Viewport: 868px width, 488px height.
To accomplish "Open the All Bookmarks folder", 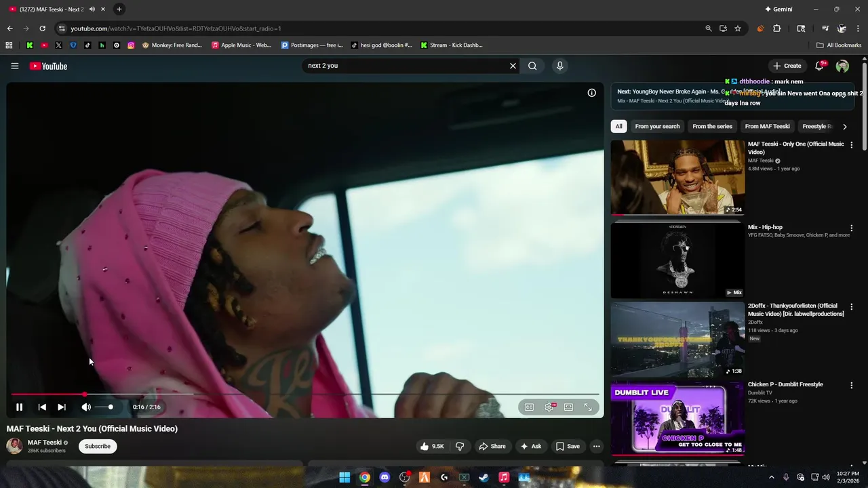I will click(839, 45).
